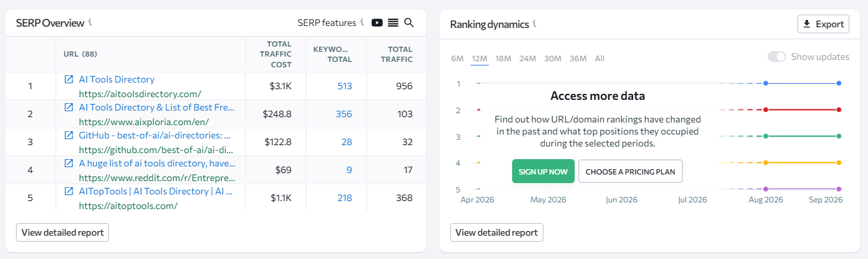Click blue Sep 2026 point on position 1
Screen dimensions: 868x259
(839, 83)
